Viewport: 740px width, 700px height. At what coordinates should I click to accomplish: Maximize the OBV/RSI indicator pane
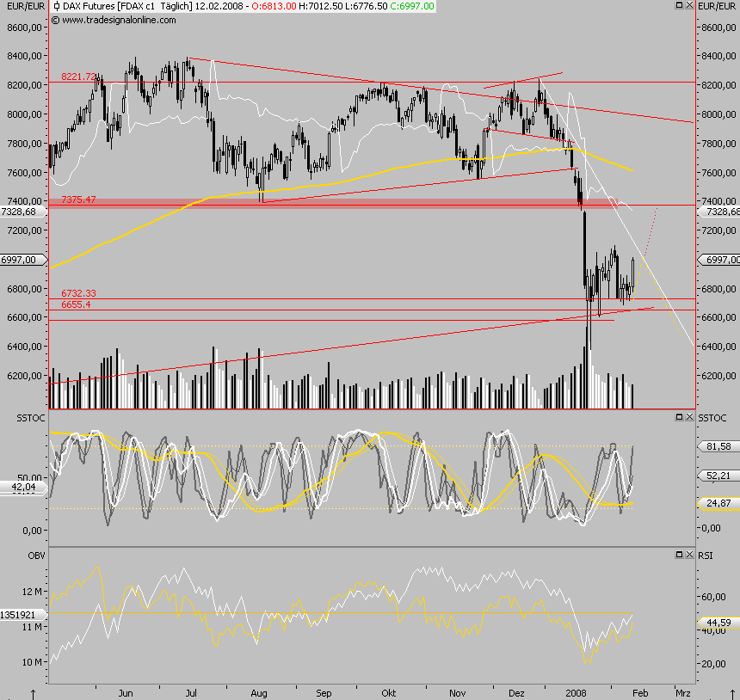[x=680, y=555]
